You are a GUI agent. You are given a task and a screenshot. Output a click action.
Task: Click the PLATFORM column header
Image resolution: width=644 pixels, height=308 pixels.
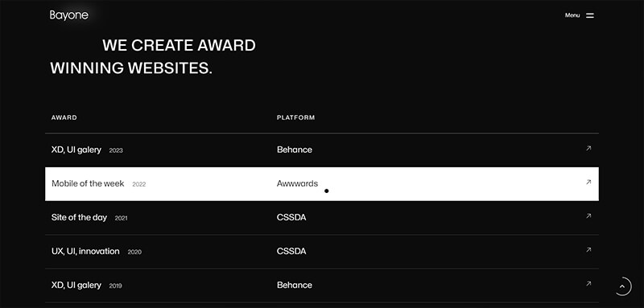pyautogui.click(x=296, y=117)
